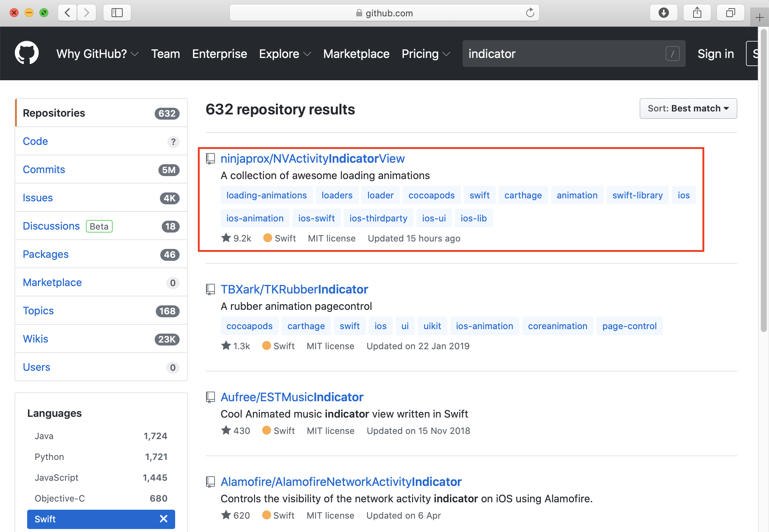Click the loading-animations topic tag
This screenshot has width=769, height=532.
click(x=266, y=195)
